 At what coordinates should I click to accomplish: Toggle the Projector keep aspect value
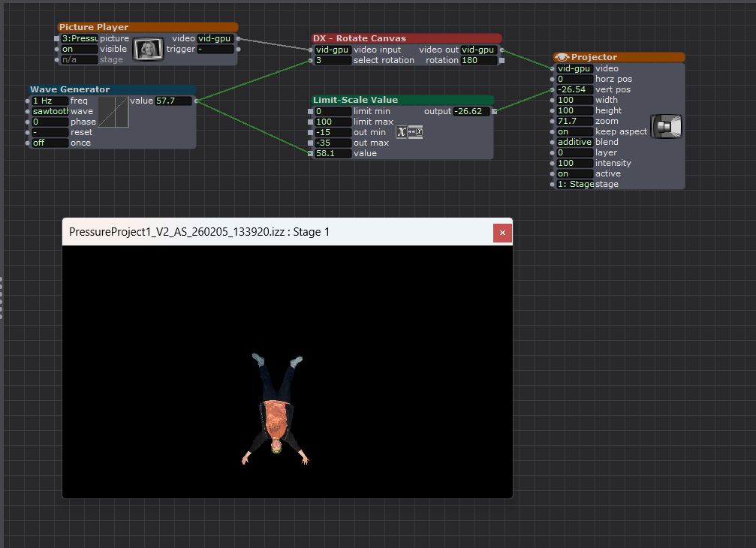pyautogui.click(x=574, y=131)
